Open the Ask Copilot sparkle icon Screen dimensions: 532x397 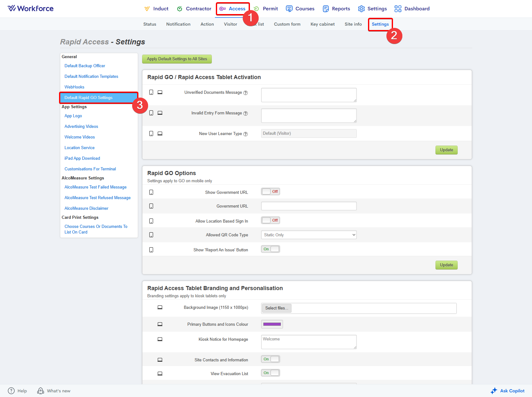pos(494,391)
